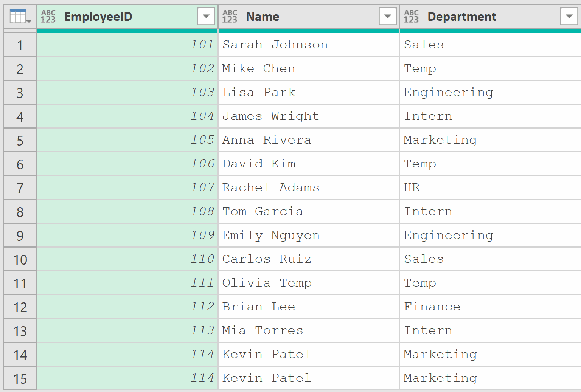Click the ABC123 data type icon on Department column

click(411, 16)
